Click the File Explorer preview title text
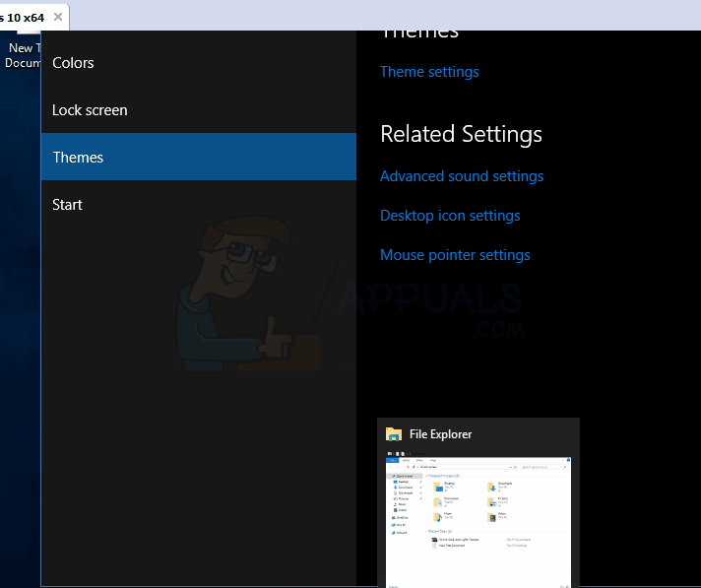Image resolution: width=701 pixels, height=588 pixels. pos(440,434)
